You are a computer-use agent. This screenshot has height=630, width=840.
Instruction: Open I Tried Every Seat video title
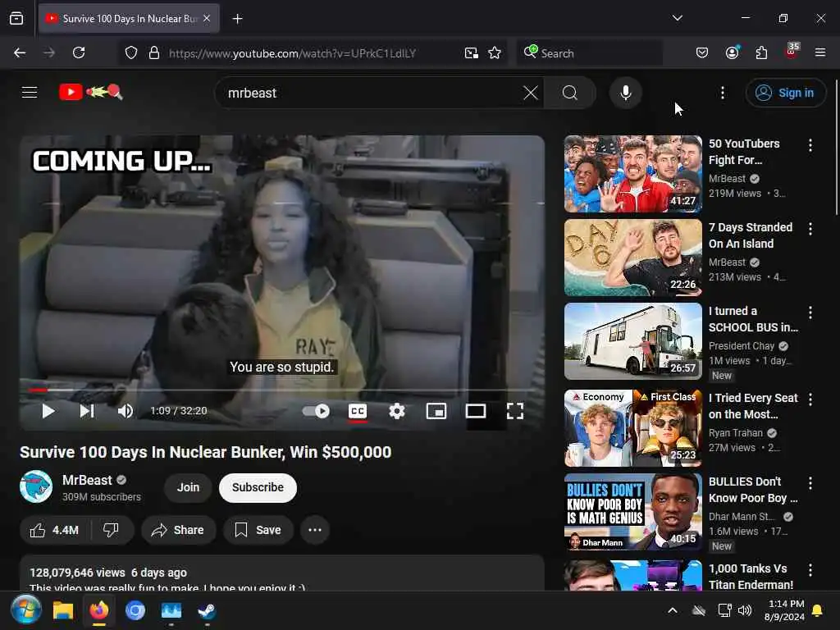[753, 406]
